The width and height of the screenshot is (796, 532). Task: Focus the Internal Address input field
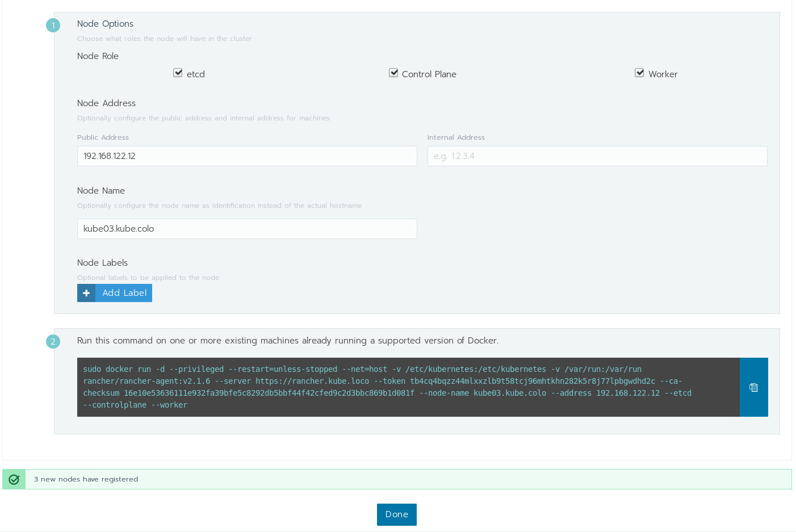[597, 156]
